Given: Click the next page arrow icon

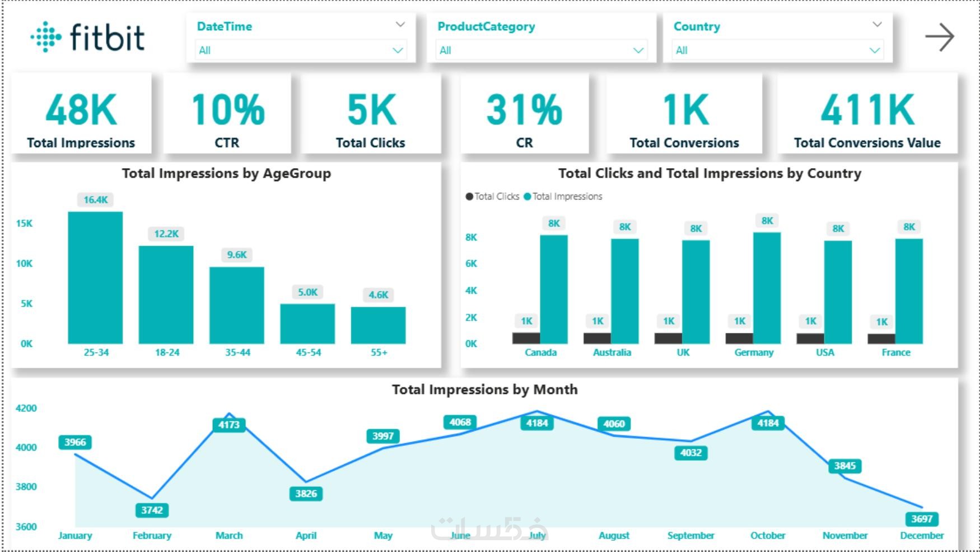Looking at the screenshot, I should click(939, 37).
